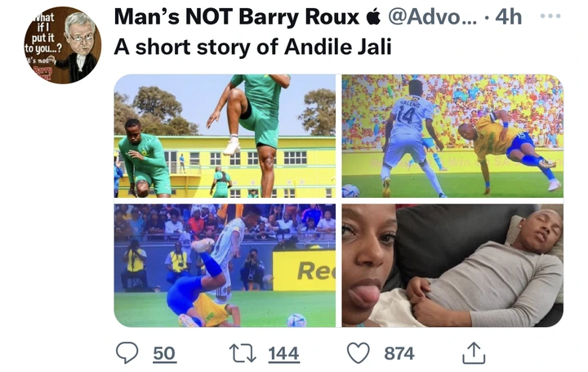
Task: View the 144 retweets count
Action: pos(284,354)
